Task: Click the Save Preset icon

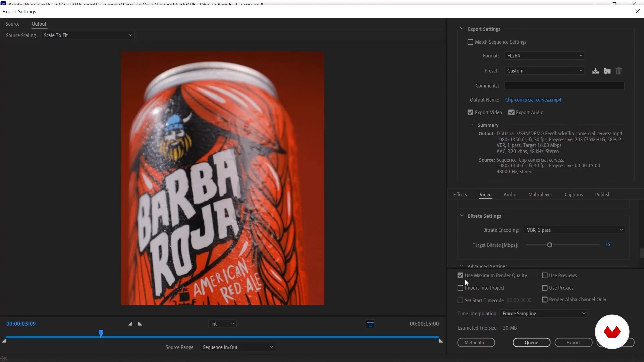Action: [x=595, y=71]
